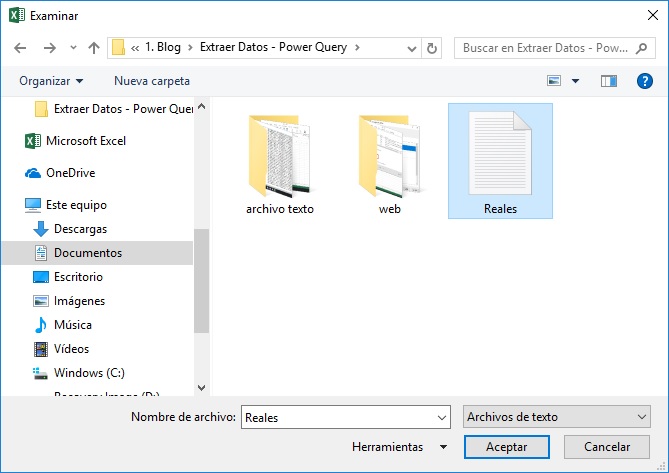Close the Examinar dialog

coord(652,15)
